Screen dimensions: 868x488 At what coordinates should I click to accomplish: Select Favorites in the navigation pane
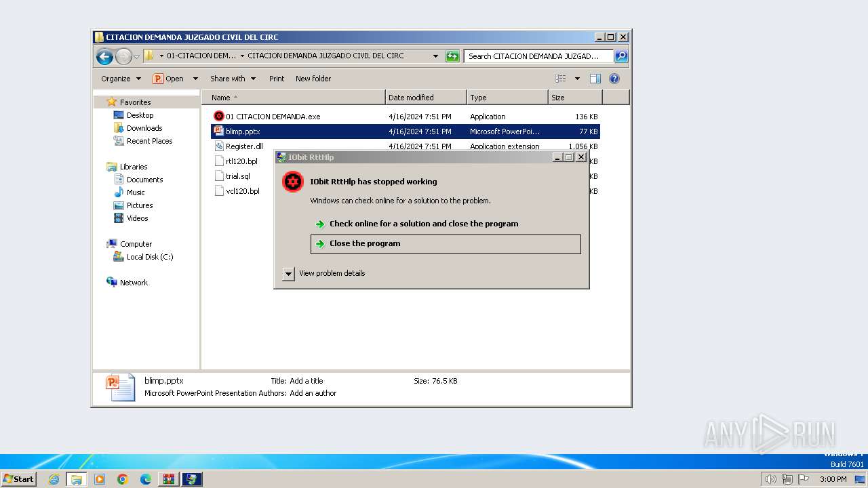pos(135,102)
